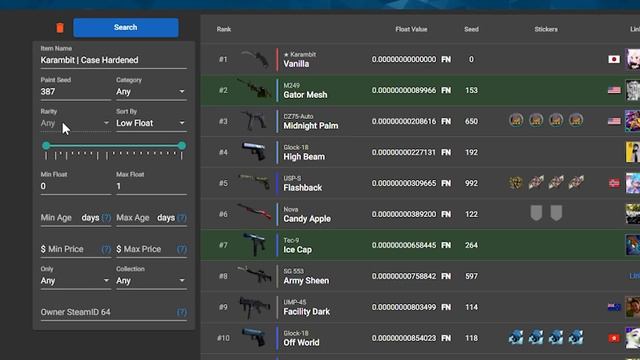The width and height of the screenshot is (640, 360).
Task: Open the Rarity dropdown
Action: pyautogui.click(x=76, y=123)
